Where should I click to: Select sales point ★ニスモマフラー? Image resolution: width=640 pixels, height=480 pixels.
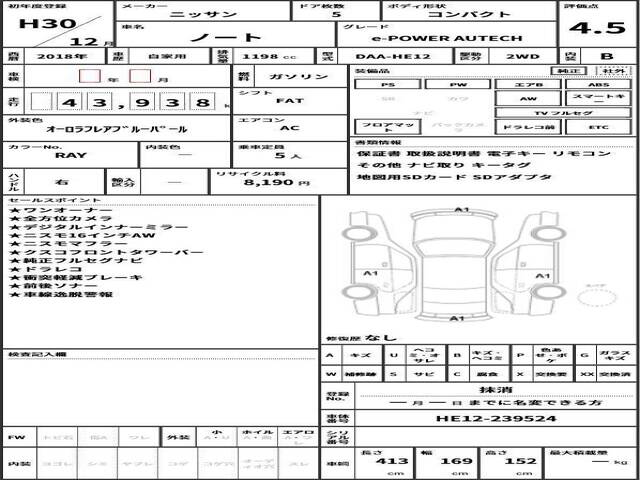click(x=69, y=244)
